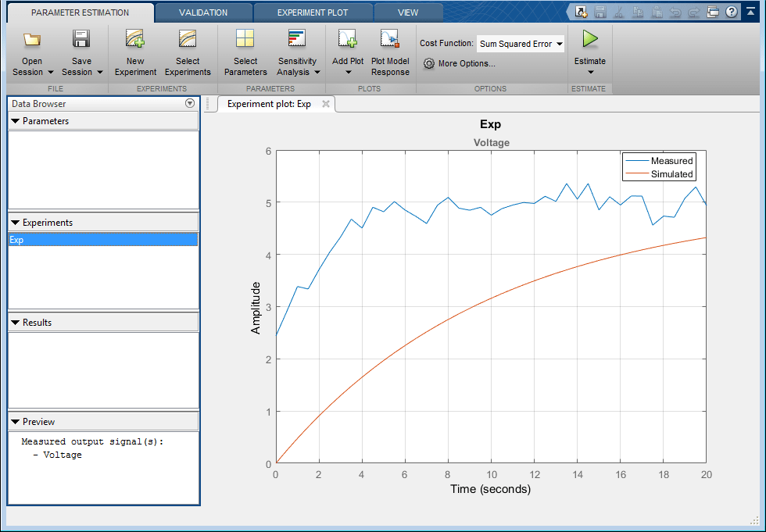Open the Save Session dropdown arrow
The image size is (766, 532).
(100, 72)
